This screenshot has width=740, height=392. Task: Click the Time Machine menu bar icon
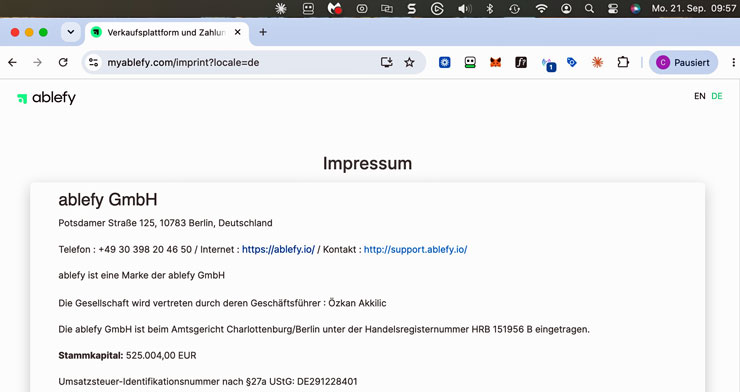coord(514,8)
